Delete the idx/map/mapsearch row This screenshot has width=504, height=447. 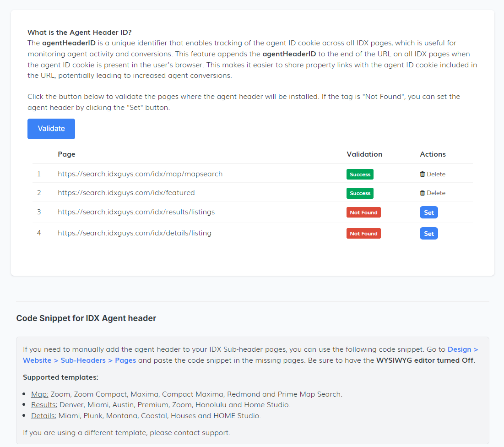tap(433, 174)
